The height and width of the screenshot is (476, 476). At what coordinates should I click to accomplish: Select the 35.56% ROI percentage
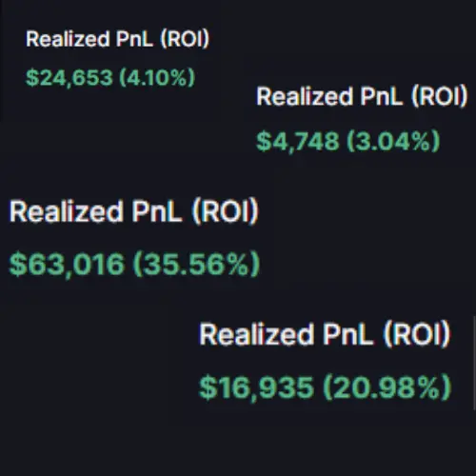click(196, 264)
